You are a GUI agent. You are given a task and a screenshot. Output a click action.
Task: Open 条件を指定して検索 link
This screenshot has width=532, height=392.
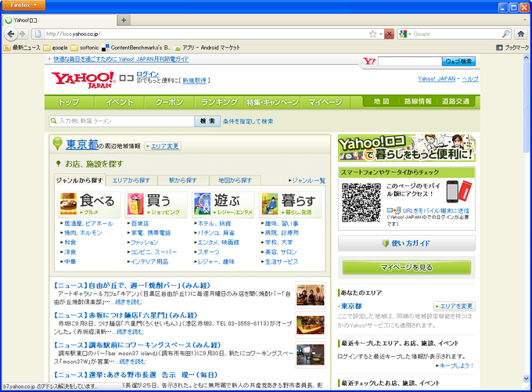tap(248, 121)
